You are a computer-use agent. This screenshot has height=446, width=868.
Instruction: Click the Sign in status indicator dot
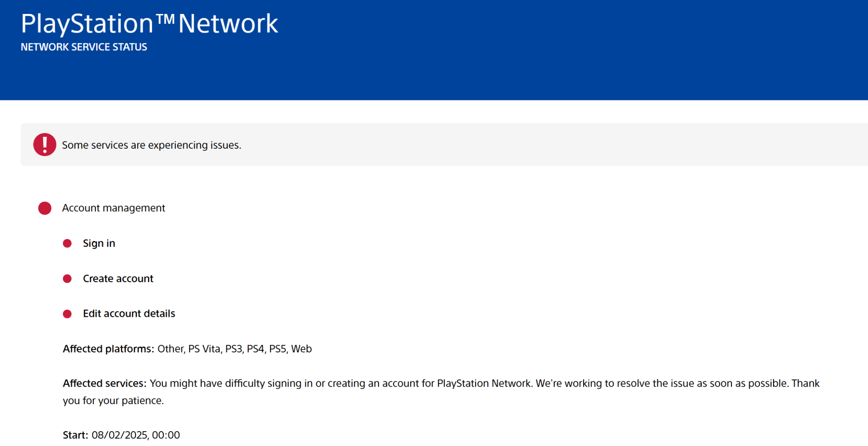[x=68, y=243]
